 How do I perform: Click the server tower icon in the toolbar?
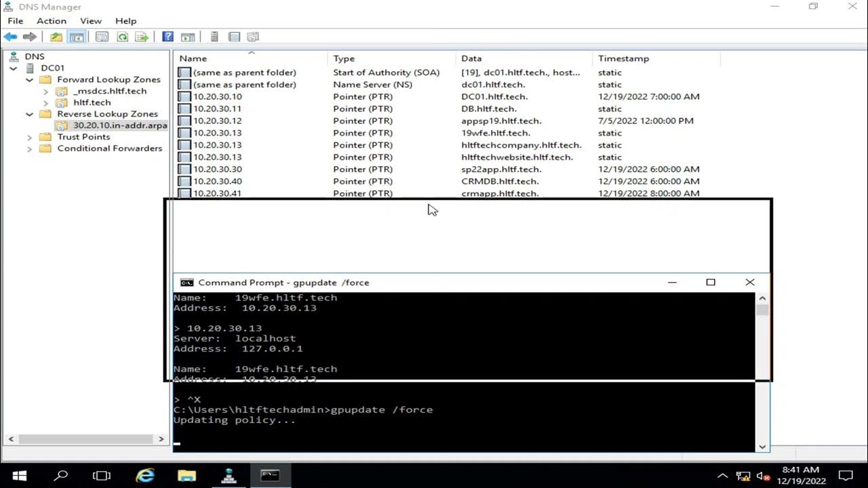tap(214, 37)
